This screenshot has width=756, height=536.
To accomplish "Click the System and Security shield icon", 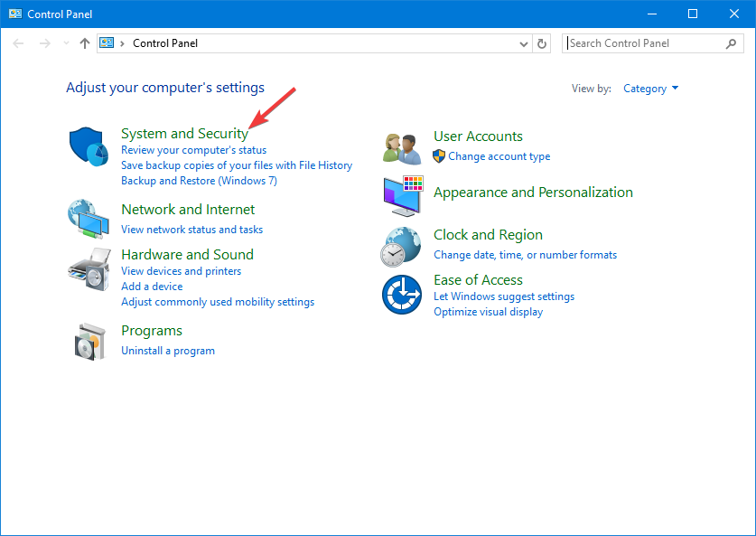I will (89, 146).
